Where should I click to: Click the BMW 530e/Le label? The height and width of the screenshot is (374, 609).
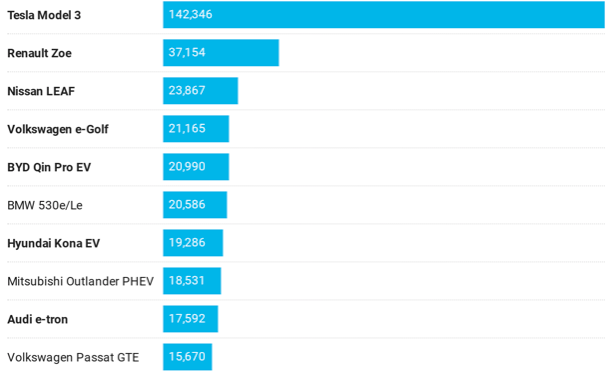tap(45, 205)
